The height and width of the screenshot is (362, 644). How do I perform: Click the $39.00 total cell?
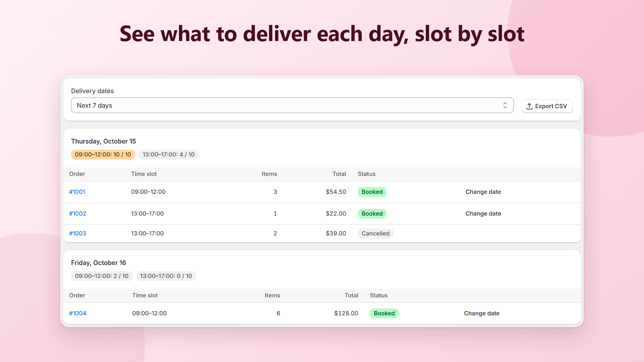[x=336, y=233]
